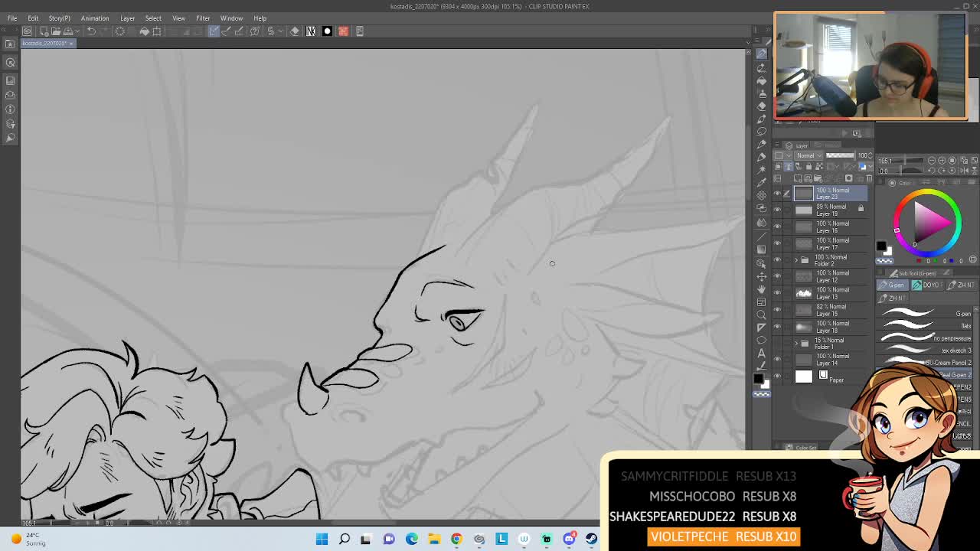
Task: Click the Clear (spinner) icon in command bar
Action: click(x=119, y=31)
